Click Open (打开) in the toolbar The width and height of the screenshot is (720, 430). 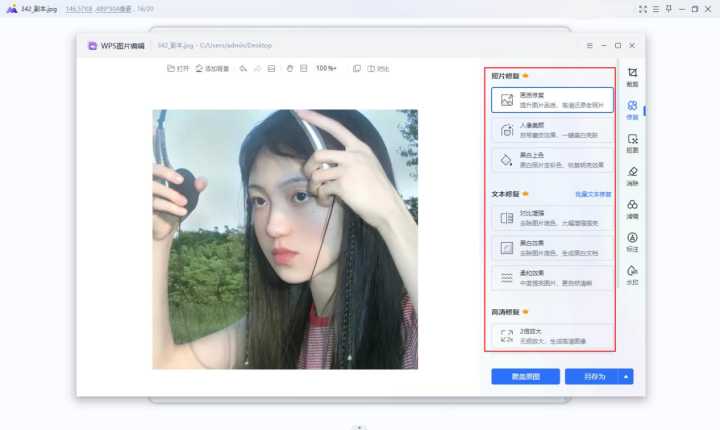point(178,69)
